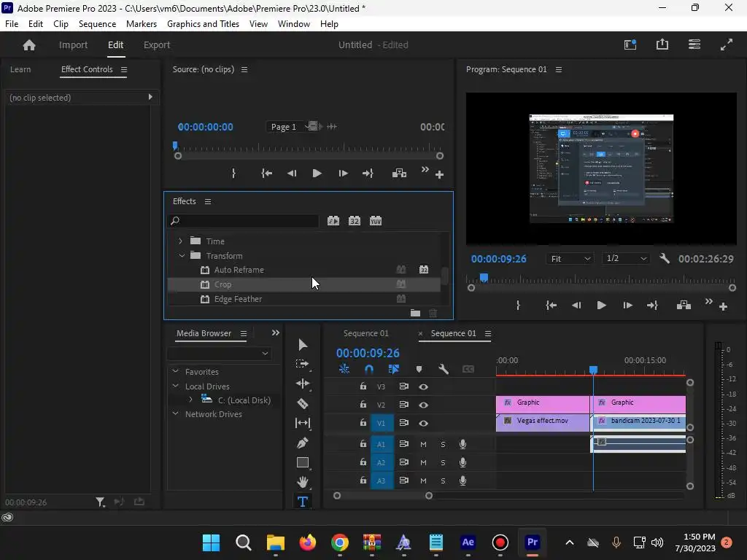Select the Auto Reframe effect

304,270
